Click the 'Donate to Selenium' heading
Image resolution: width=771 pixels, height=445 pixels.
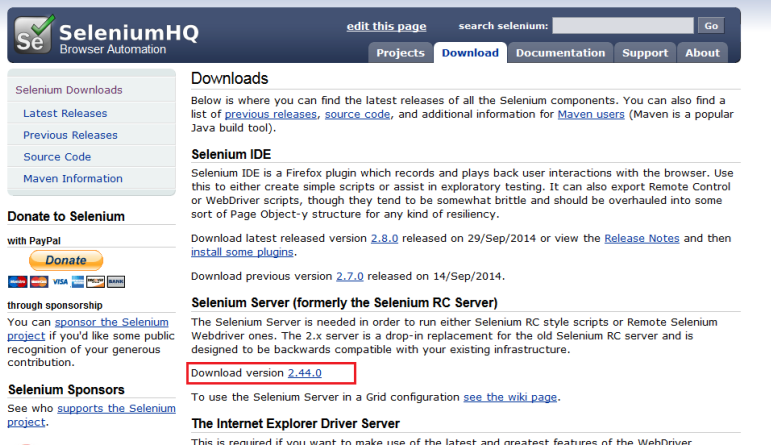[66, 216]
